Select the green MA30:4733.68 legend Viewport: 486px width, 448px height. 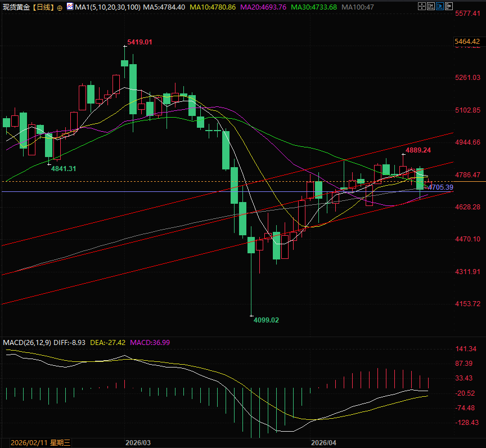(314, 7)
